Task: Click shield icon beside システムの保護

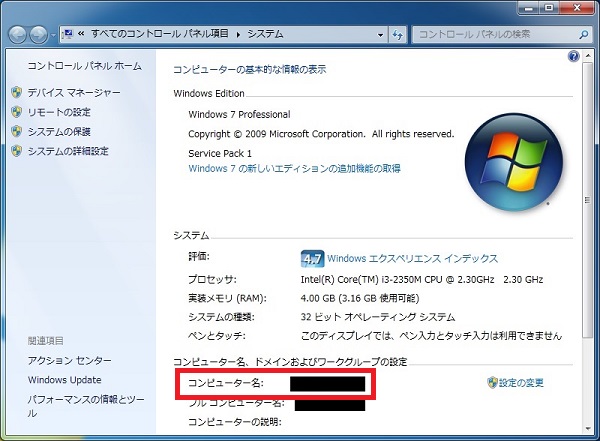Action: [16, 131]
